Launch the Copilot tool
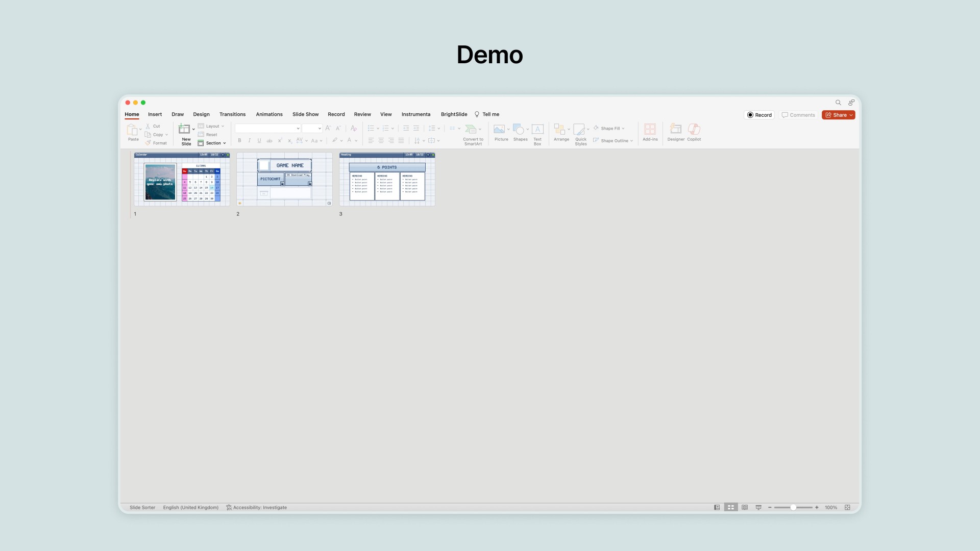Viewport: 980px width, 551px height. pos(694,129)
